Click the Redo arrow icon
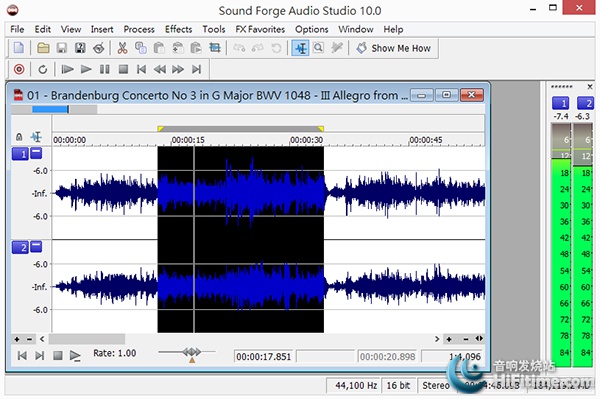This screenshot has width=600, height=399. click(x=258, y=48)
